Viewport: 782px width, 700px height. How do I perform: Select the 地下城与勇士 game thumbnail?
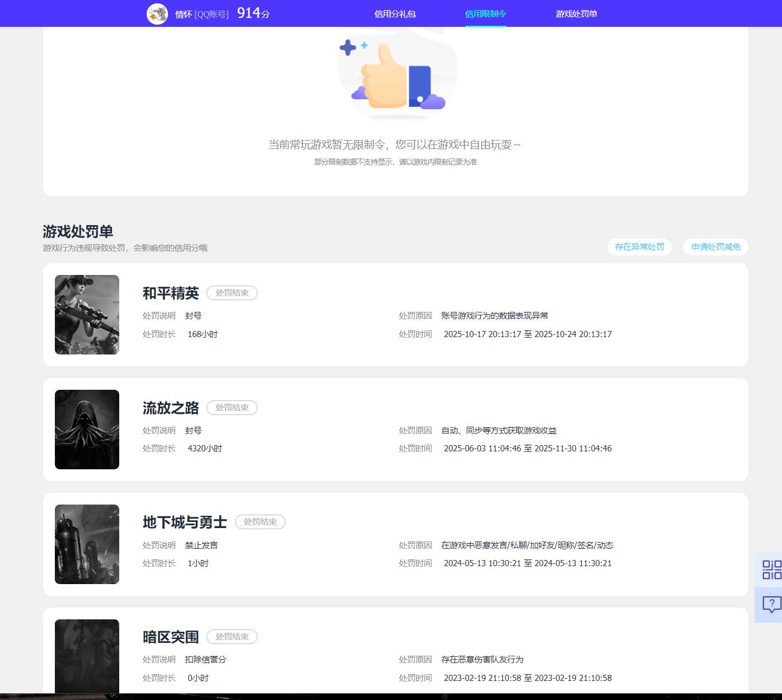[x=87, y=544]
